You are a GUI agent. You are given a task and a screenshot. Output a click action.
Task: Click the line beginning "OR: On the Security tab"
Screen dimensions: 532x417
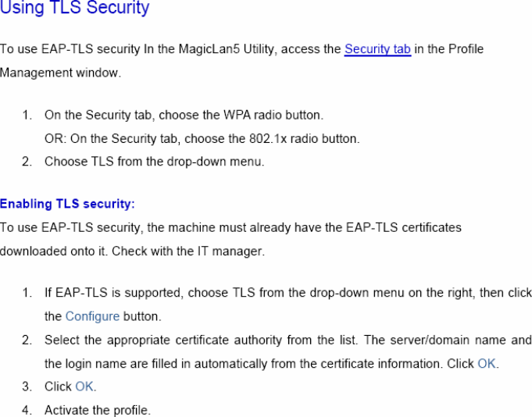[x=202, y=139]
